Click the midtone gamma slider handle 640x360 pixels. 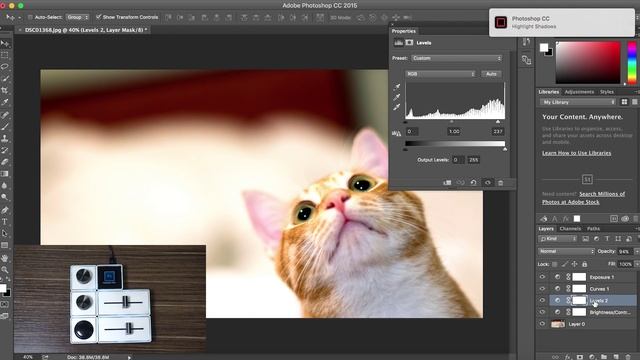451,122
